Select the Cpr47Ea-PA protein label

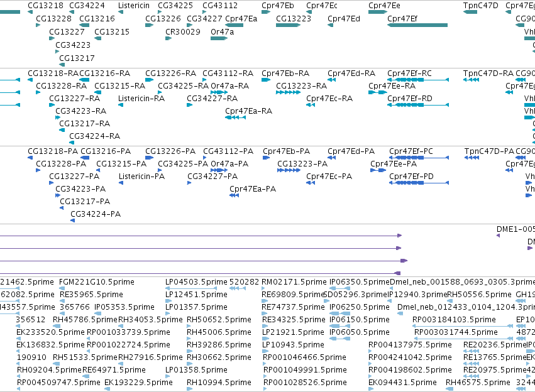(x=253, y=189)
